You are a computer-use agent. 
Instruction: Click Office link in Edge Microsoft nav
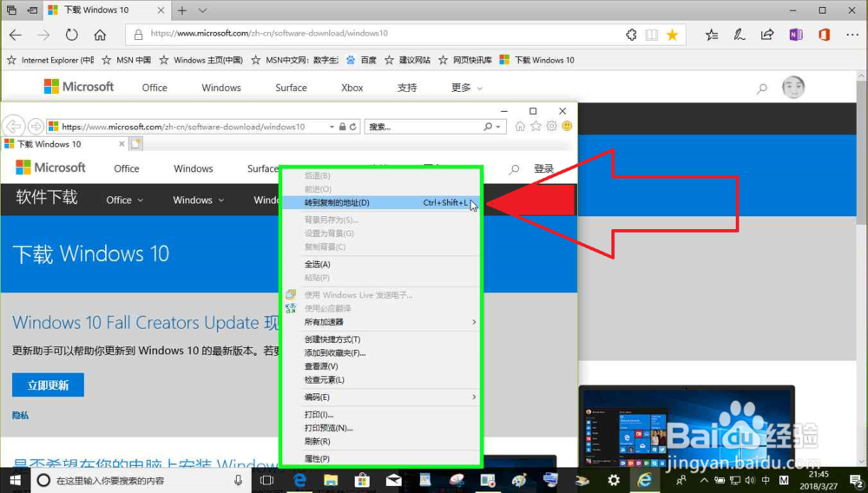155,88
